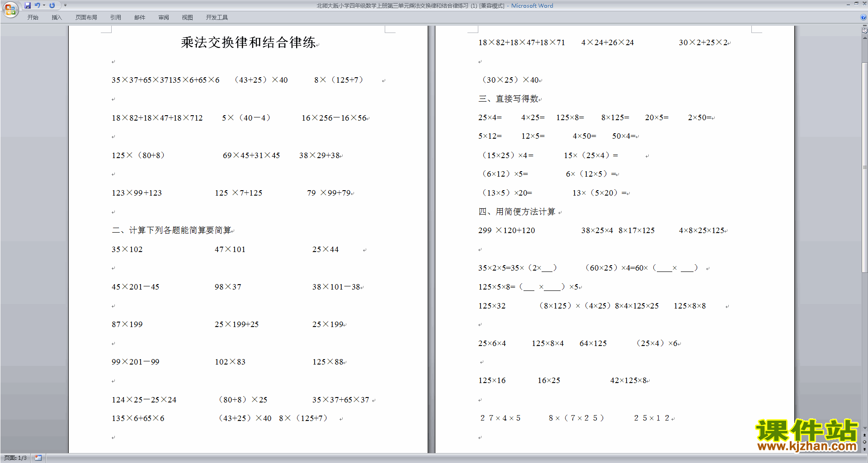Toggle the ruler icon above the scrollbar
Image resolution: width=868 pixels, height=463 pixels.
pos(865,31)
